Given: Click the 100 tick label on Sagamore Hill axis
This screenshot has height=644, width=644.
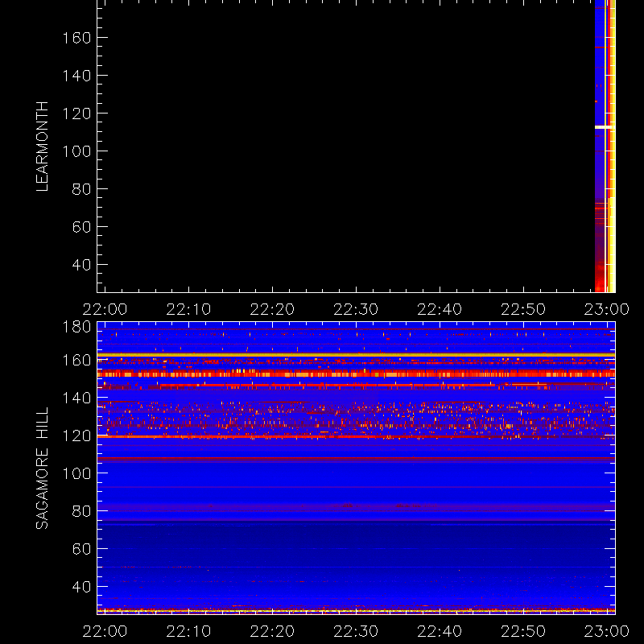Looking at the screenshot, I should pos(76,473).
